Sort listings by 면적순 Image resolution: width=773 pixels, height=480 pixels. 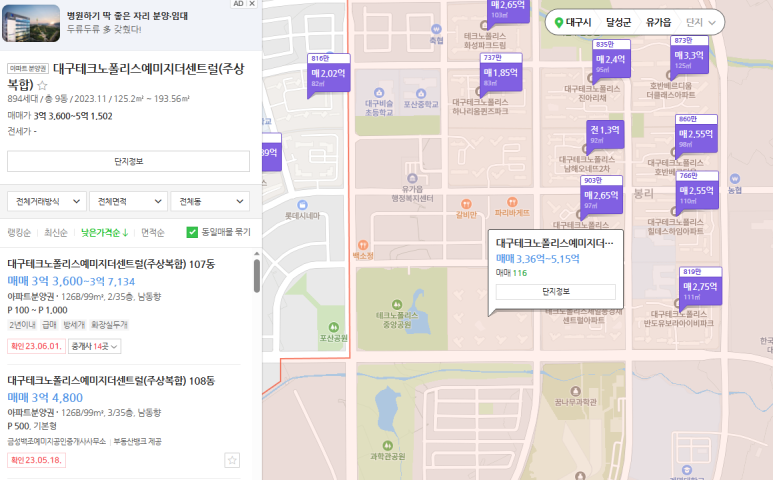pos(152,233)
